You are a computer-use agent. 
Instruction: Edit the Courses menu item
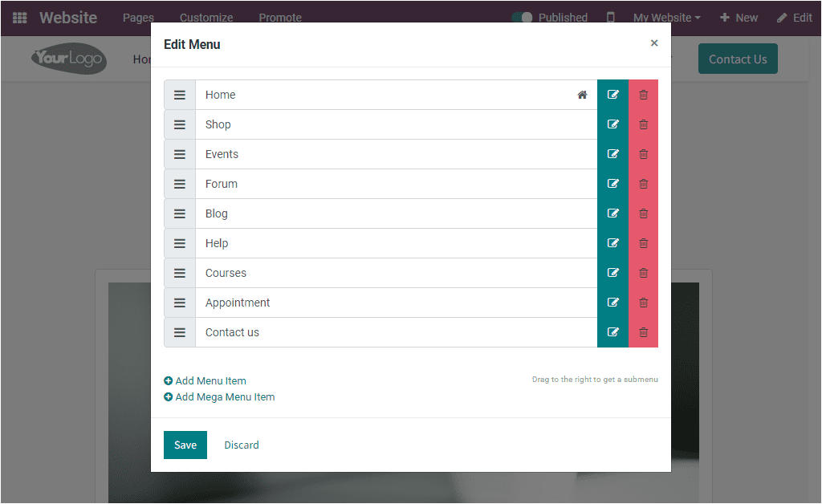[612, 273]
